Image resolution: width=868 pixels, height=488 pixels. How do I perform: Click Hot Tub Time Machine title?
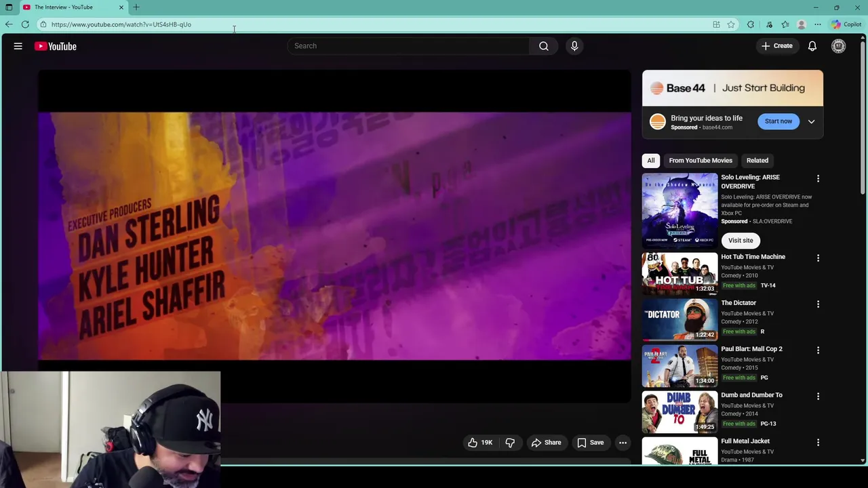[753, 257]
